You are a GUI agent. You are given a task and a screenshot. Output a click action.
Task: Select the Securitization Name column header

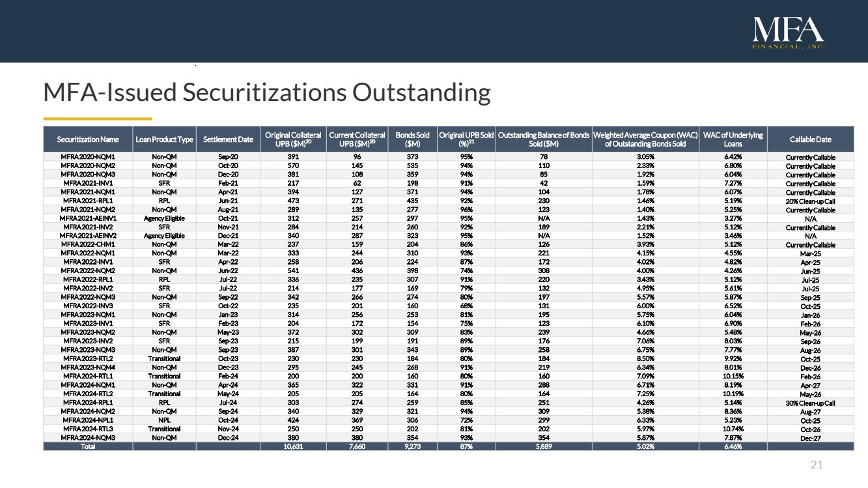(88, 139)
